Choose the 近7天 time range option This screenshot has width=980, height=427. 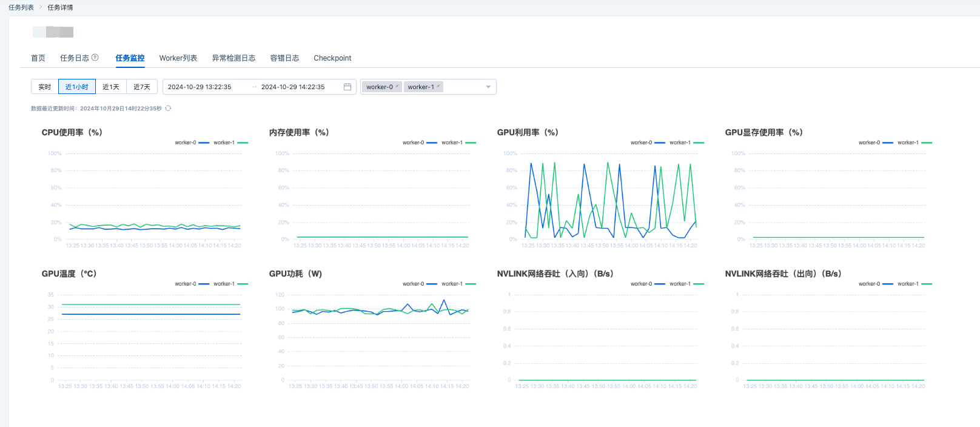pyautogui.click(x=142, y=87)
